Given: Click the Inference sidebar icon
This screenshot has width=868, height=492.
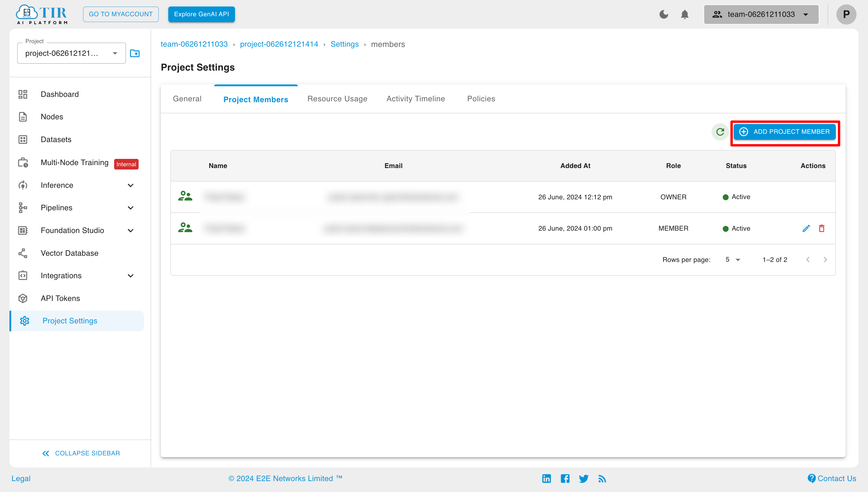Looking at the screenshot, I should pos(23,185).
